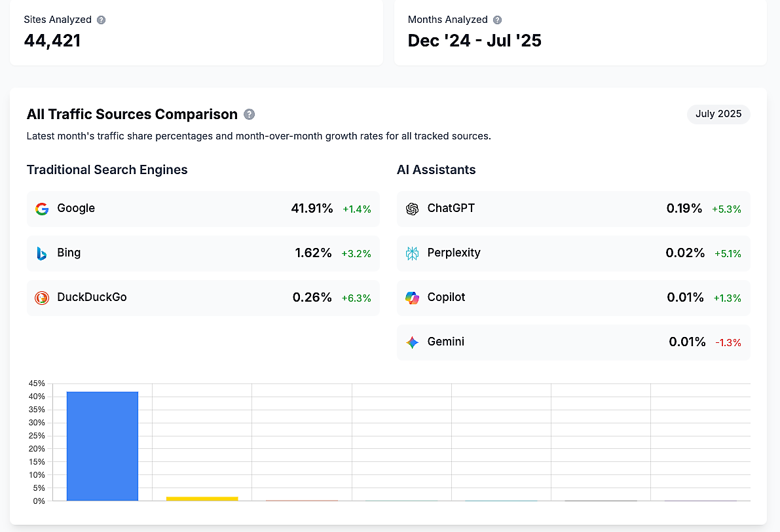The width and height of the screenshot is (780, 532).
Task: Click help icon next to All Traffic Sources Comparison
Action: (x=250, y=115)
